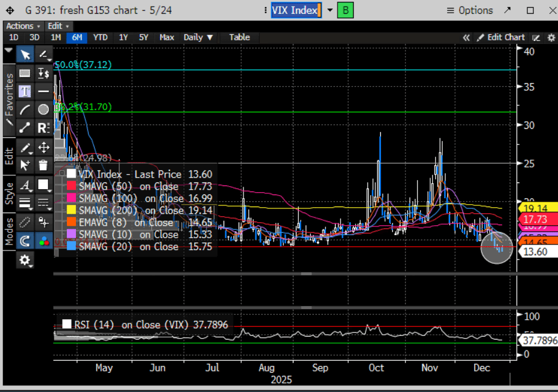Toggle the RGB color circles mode
The image size is (558, 392).
click(x=43, y=241)
